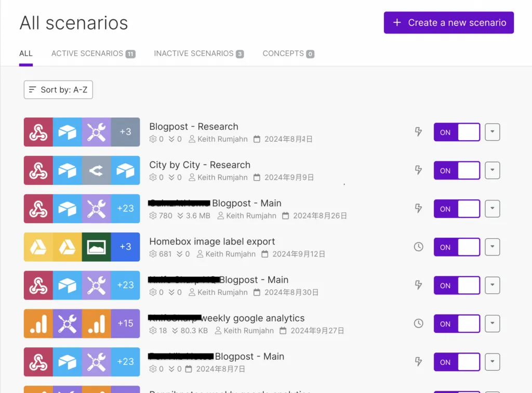Open Homebox image label export scenario
Image resolution: width=532 pixels, height=393 pixels.
(x=212, y=241)
